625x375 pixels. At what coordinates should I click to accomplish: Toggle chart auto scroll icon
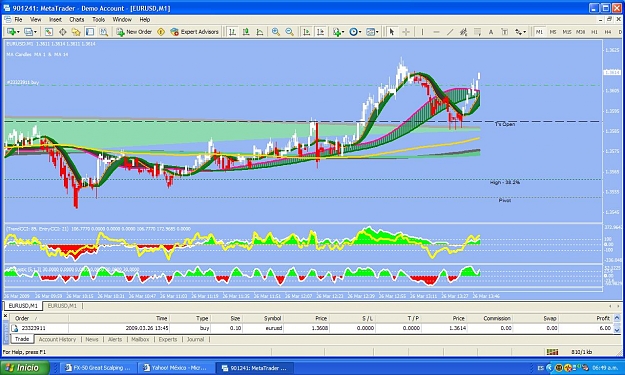306,32
